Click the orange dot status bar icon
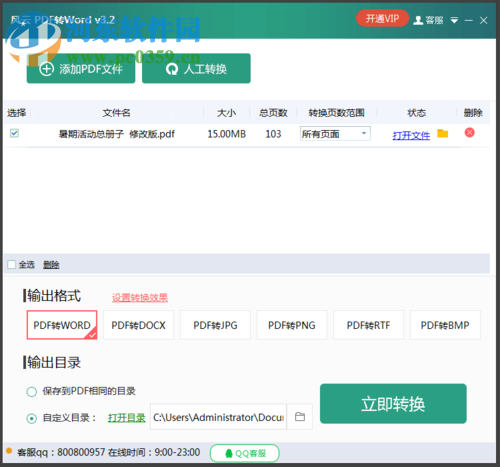The width and height of the screenshot is (500, 467). pyautogui.click(x=9, y=451)
